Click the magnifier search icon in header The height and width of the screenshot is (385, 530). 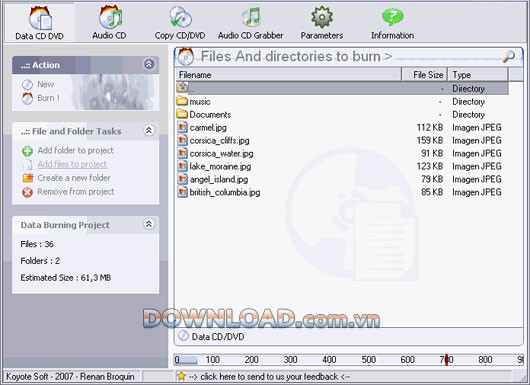pyautogui.click(x=508, y=56)
